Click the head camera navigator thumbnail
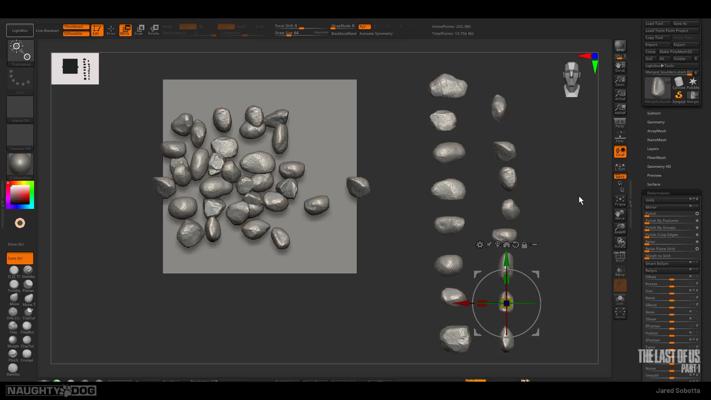 [x=572, y=78]
